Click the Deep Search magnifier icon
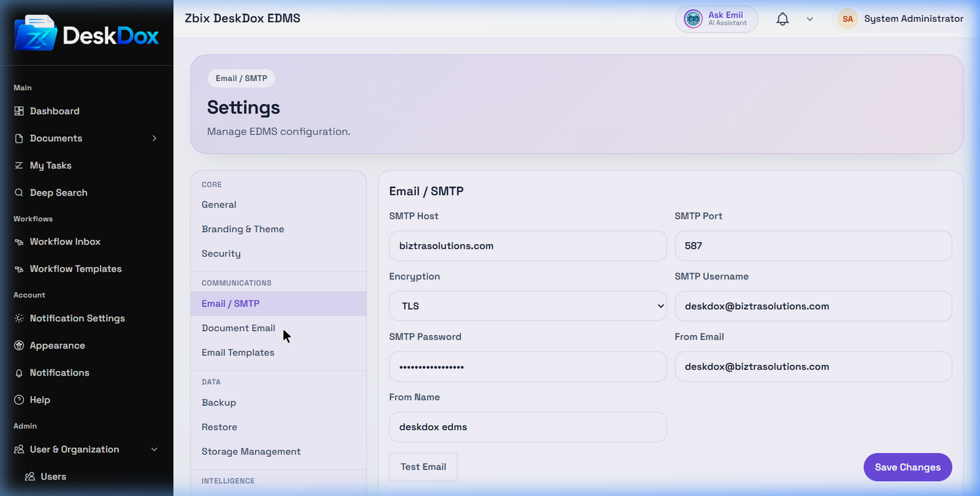 click(x=19, y=192)
